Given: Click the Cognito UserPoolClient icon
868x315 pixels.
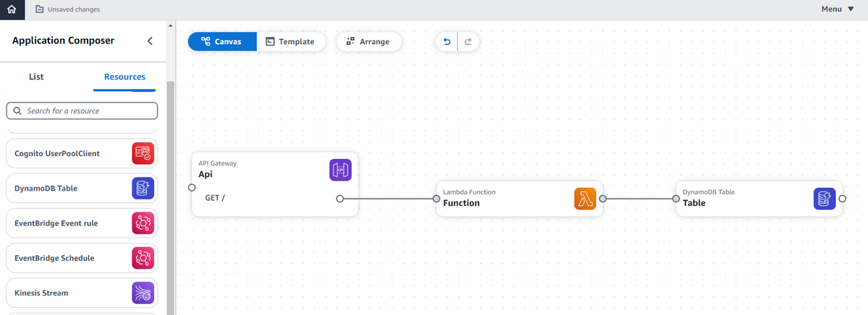Looking at the screenshot, I should click(143, 153).
